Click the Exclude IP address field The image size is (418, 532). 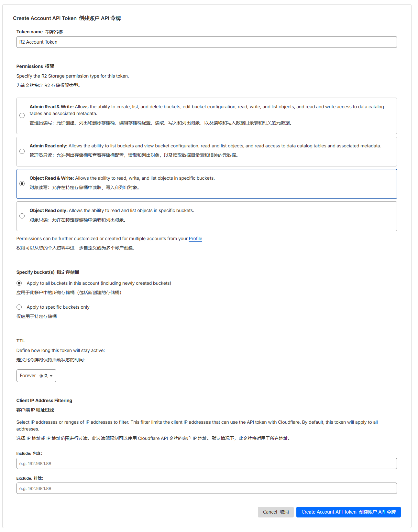click(x=206, y=488)
